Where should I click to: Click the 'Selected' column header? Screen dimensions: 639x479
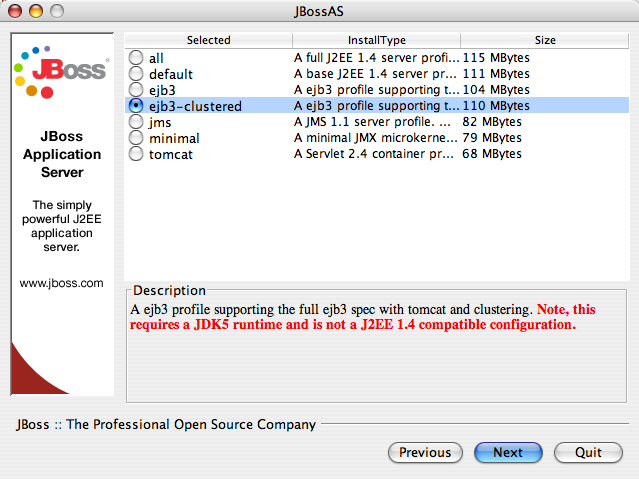coord(208,40)
